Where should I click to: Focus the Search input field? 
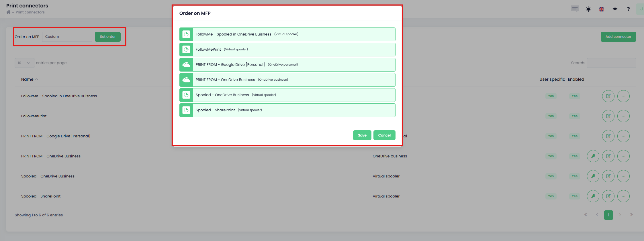coord(611,63)
